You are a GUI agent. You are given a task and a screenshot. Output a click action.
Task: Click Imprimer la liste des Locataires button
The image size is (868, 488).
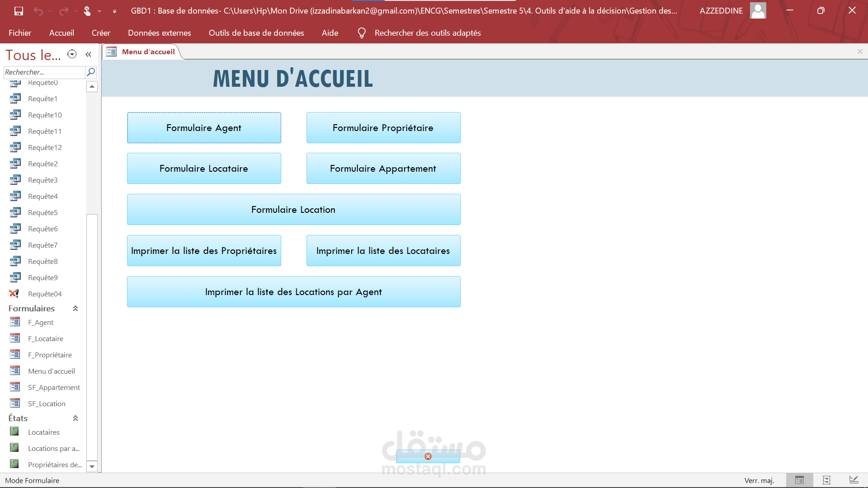(383, 251)
